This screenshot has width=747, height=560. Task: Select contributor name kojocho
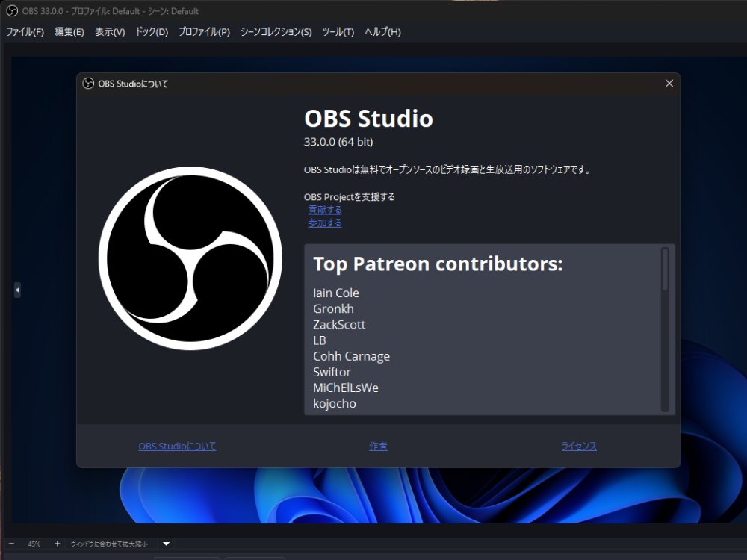(x=335, y=403)
